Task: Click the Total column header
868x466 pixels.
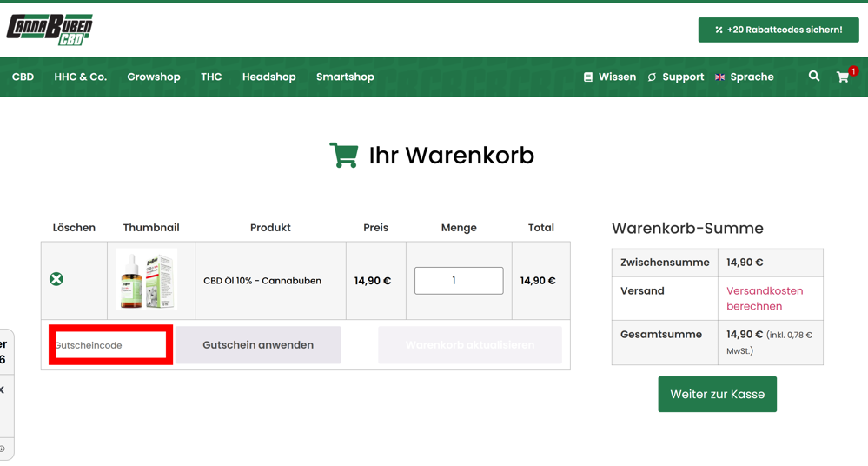Action: [540, 227]
